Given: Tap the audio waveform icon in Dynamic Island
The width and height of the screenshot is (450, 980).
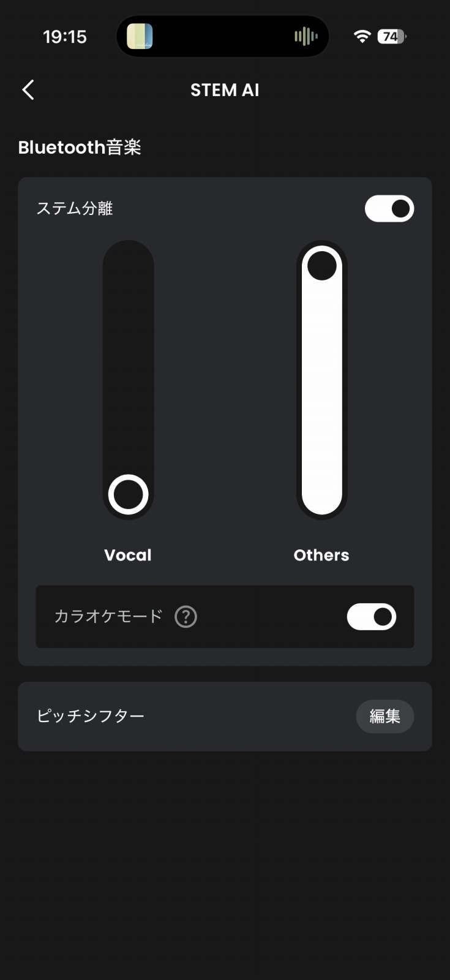Looking at the screenshot, I should tap(306, 37).
